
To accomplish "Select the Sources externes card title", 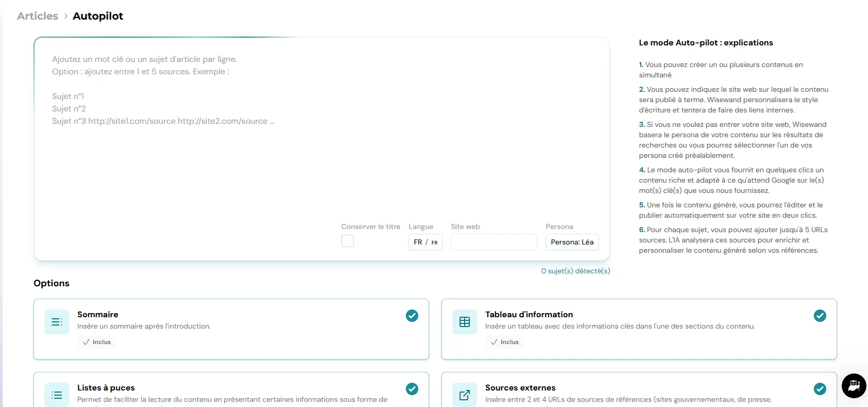I will coord(520,388).
